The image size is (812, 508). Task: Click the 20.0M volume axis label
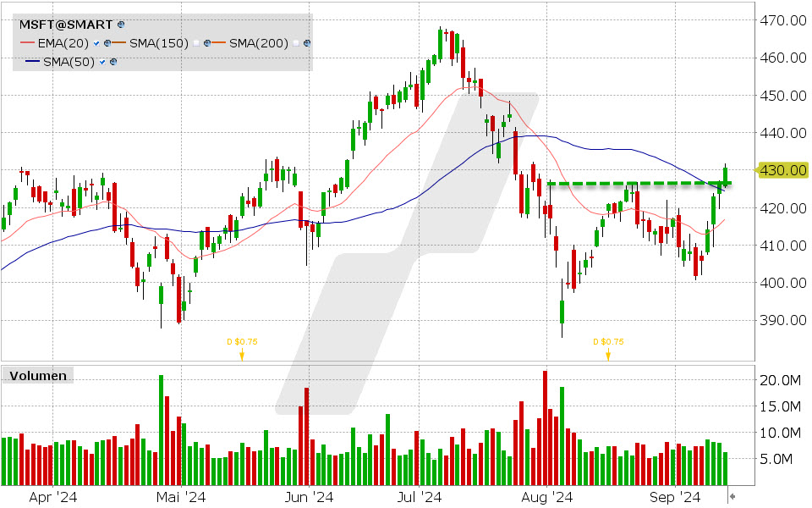(x=780, y=380)
